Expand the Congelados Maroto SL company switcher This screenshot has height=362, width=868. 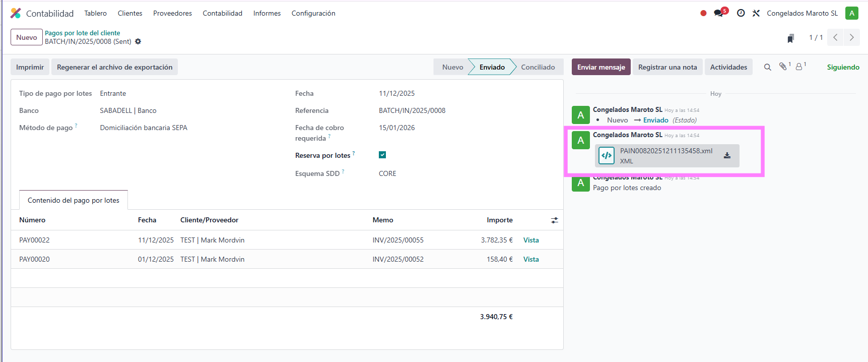coord(802,13)
